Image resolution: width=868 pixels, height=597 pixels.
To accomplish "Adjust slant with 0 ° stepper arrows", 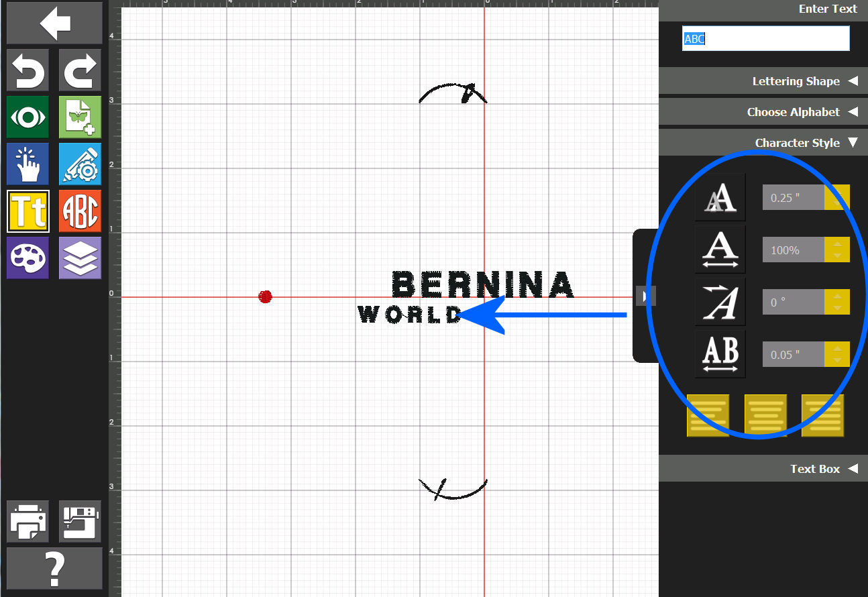I will 837,303.
